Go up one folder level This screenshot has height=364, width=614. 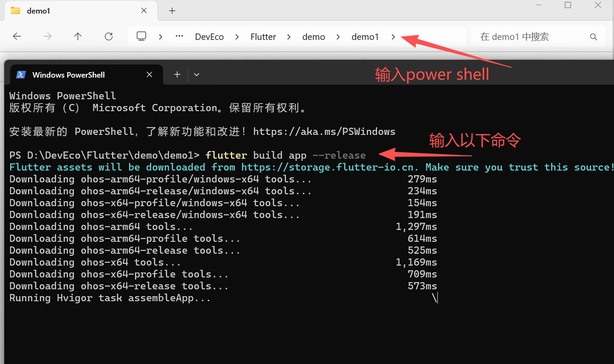pyautogui.click(x=78, y=36)
